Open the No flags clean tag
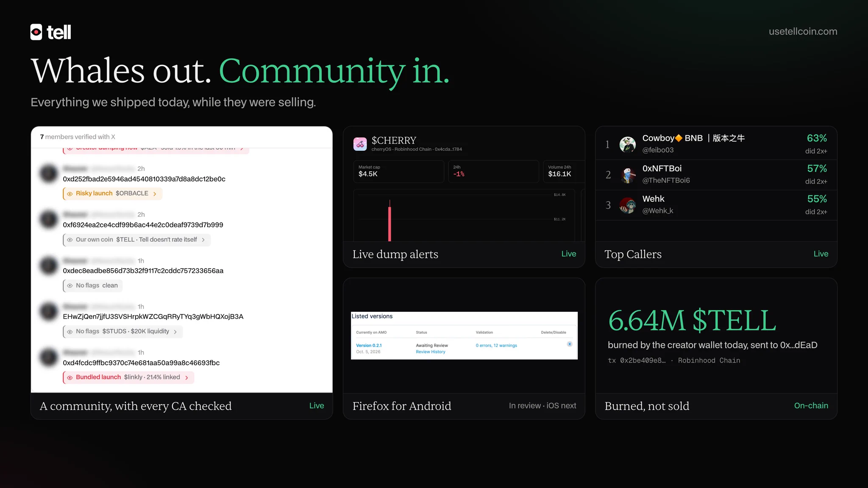Image resolution: width=868 pixels, height=488 pixels. (x=92, y=286)
